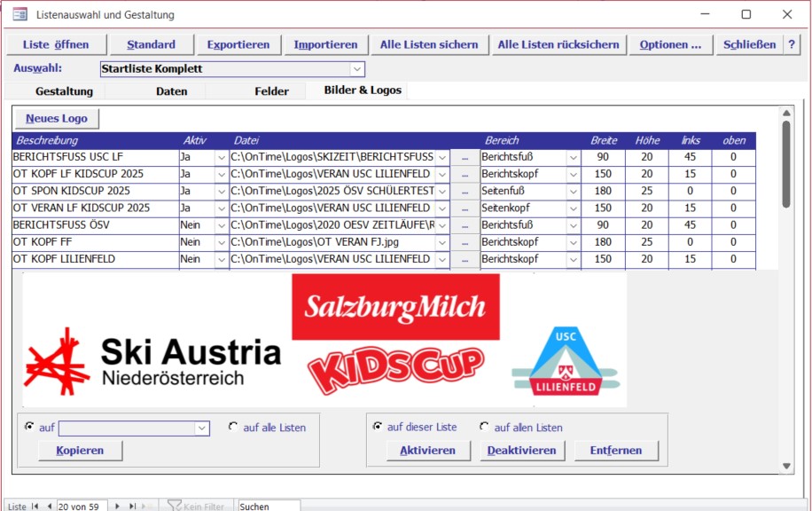812x511 pixels.
Task: Click the Beschreibung cell 'BERICHTSFUSS USC LF'
Action: tap(95, 158)
